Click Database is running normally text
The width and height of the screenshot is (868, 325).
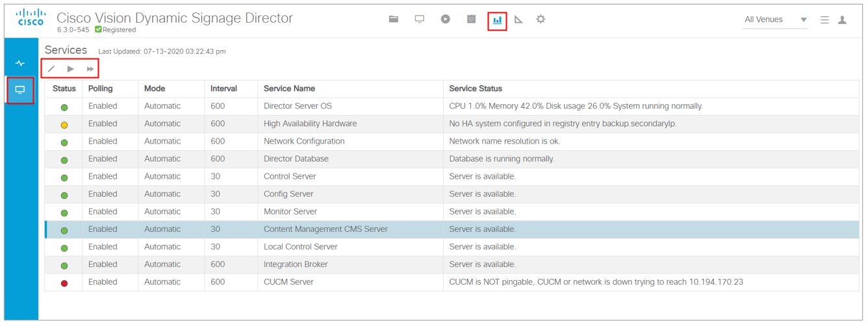tap(502, 159)
